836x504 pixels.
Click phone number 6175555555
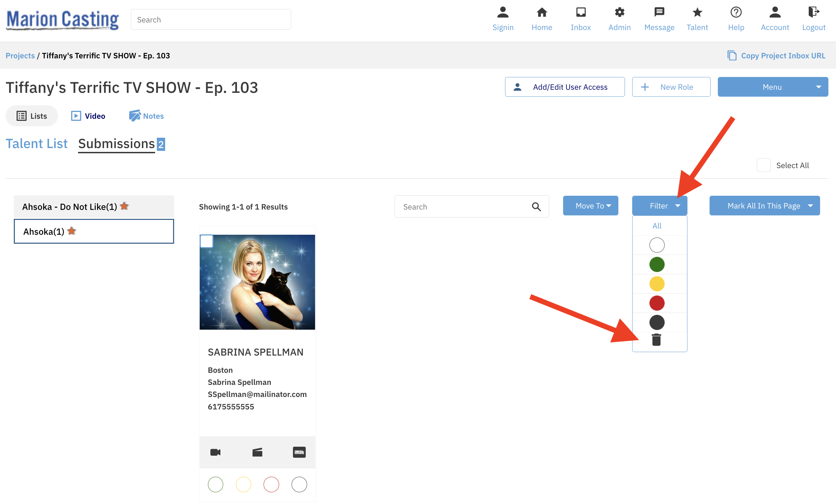coord(231,407)
